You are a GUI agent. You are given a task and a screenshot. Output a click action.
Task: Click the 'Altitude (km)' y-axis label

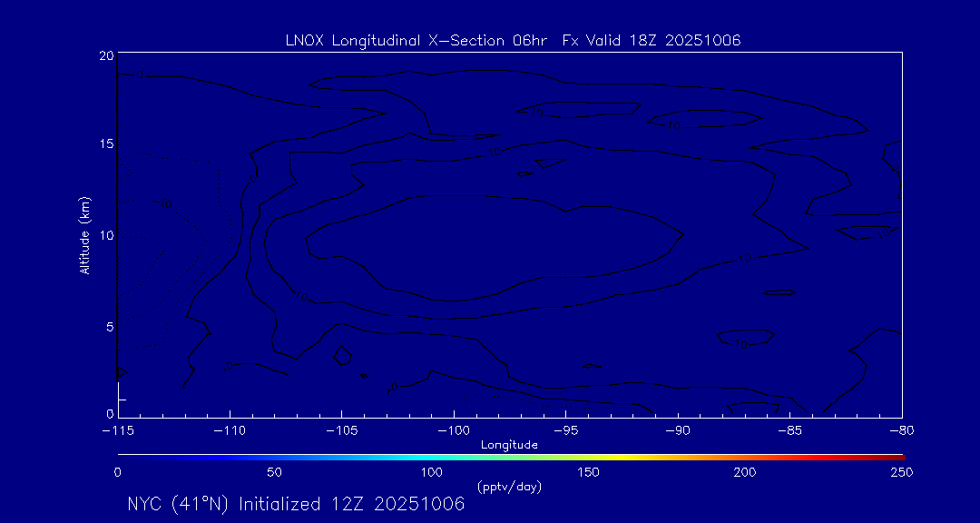84,235
